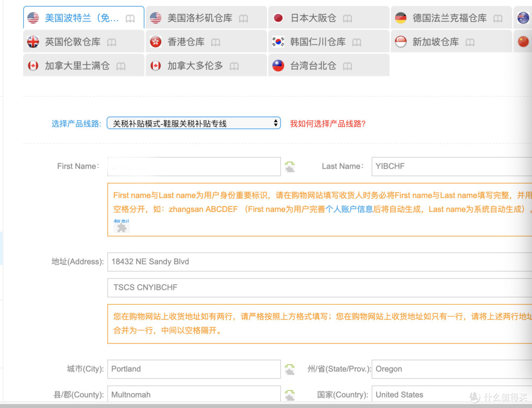
Task: Click the Canada flag for 加拿大里士满仓
Action: click(x=33, y=66)
